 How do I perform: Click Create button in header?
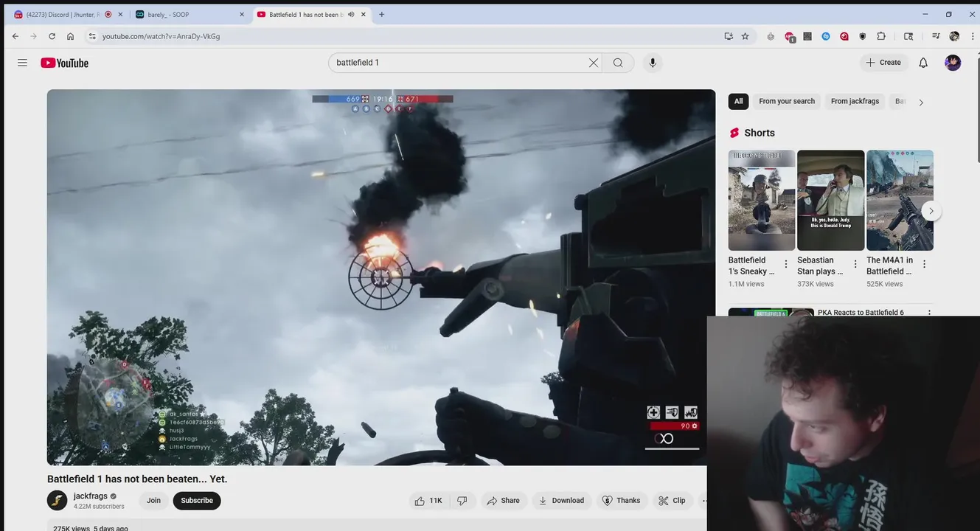883,63
